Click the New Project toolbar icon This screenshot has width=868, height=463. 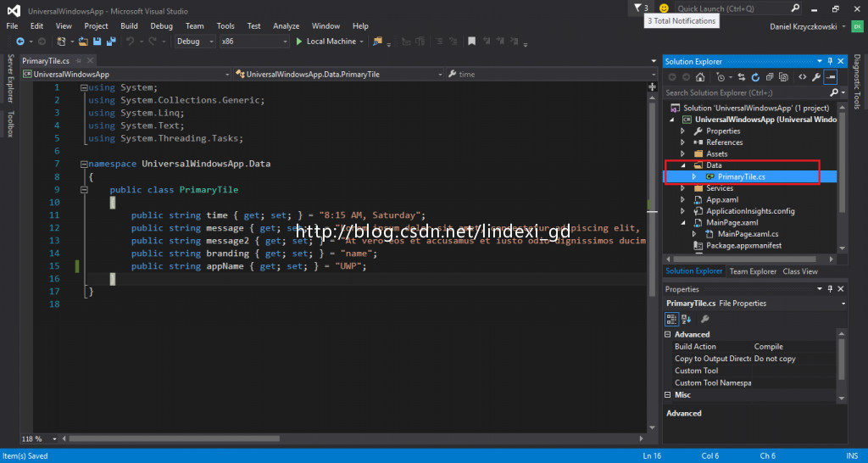click(61, 42)
